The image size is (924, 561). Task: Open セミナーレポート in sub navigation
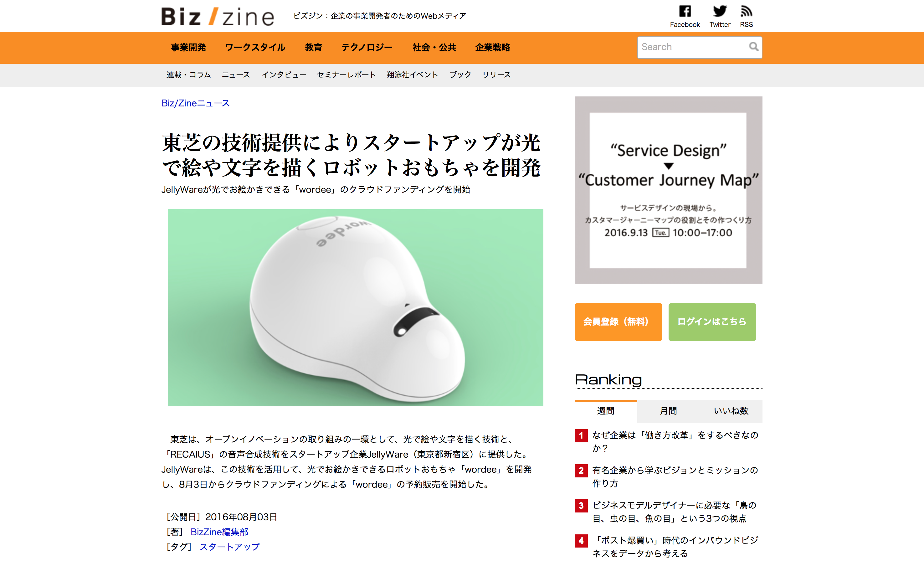346,75
